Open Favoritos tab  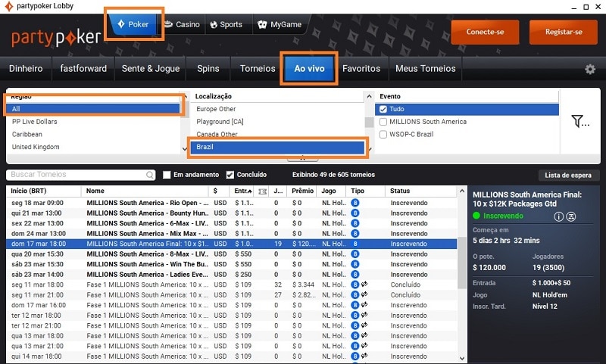(x=361, y=69)
